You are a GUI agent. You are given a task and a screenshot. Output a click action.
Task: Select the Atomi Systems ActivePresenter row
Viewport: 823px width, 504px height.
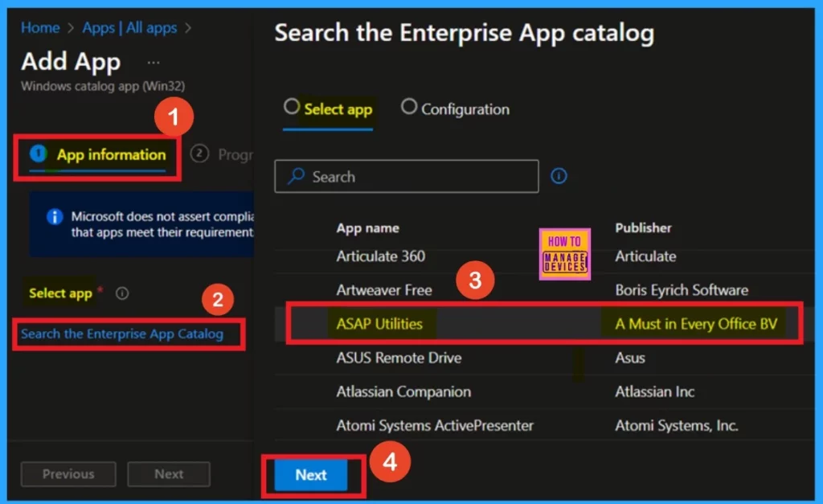(544, 425)
